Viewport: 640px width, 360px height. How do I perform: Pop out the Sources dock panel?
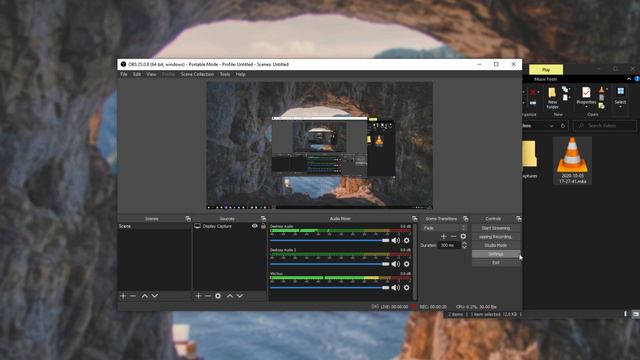263,219
